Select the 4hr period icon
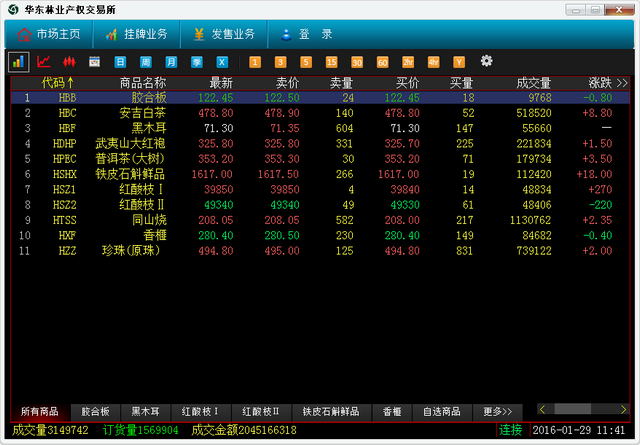Viewport: 640px width, 445px height. click(x=433, y=62)
